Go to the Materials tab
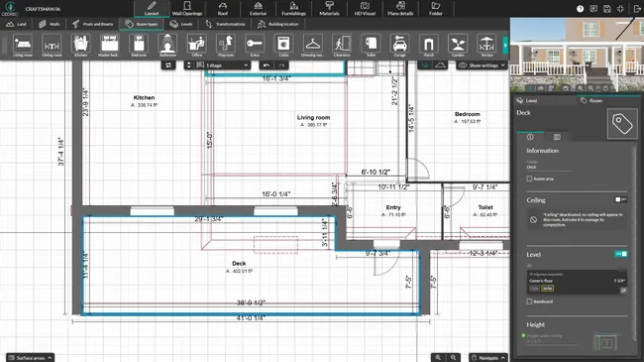This screenshot has height=362, width=644. [x=329, y=9]
